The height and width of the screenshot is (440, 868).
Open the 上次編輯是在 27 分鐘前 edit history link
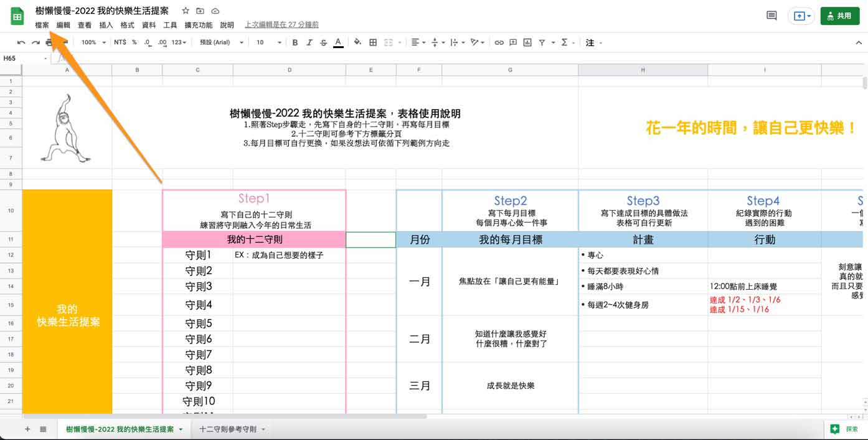(x=281, y=25)
